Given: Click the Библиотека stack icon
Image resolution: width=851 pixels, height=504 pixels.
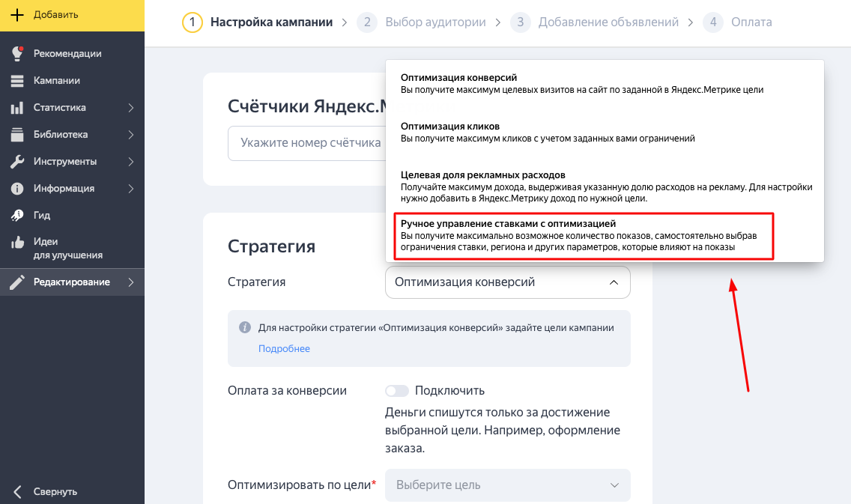Looking at the screenshot, I should point(17,135).
